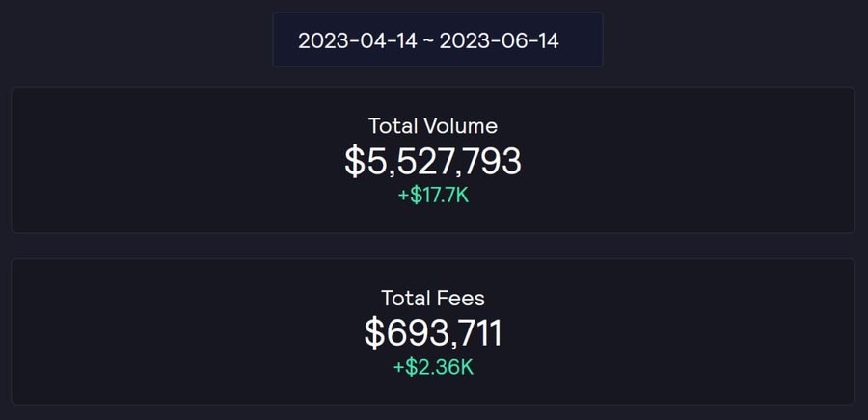Image resolution: width=868 pixels, height=420 pixels.
Task: Click the $5,527,793 volume figure
Action: (433, 162)
